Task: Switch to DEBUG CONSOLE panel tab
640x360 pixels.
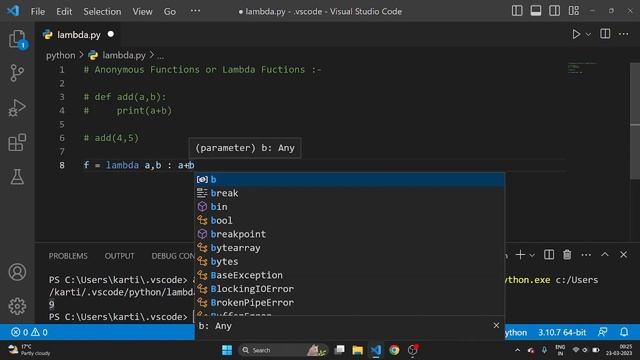Action: point(173,256)
